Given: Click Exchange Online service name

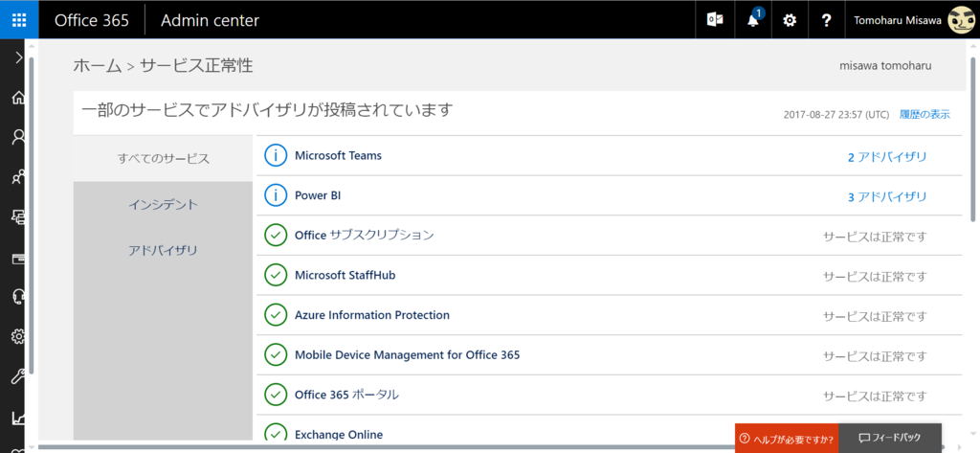Looking at the screenshot, I should click(339, 434).
